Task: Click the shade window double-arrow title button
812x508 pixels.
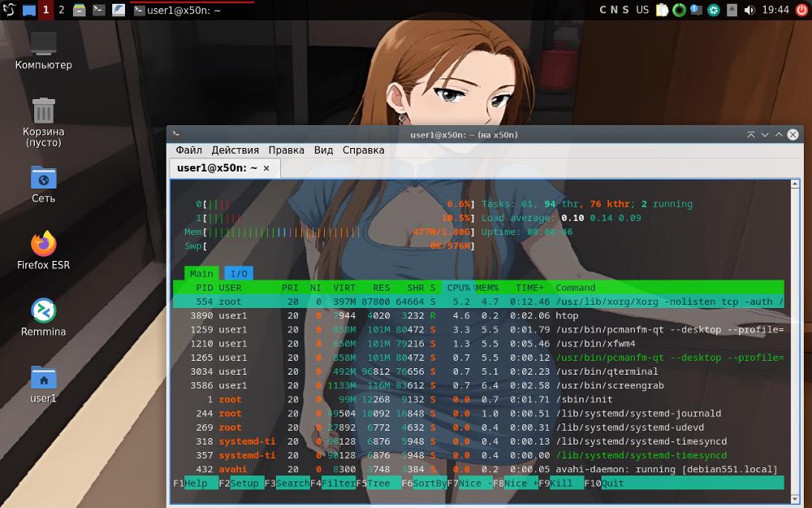Action: [751, 135]
